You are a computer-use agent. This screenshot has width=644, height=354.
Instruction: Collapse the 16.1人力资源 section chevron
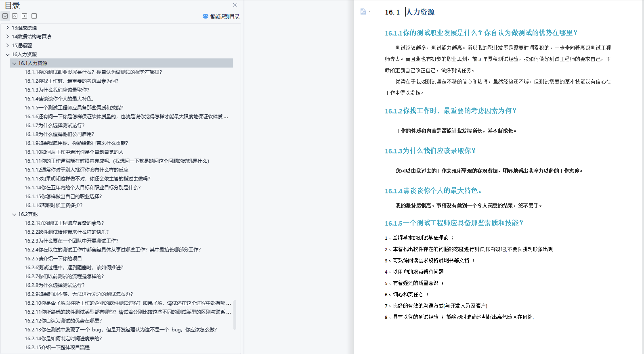[14, 63]
